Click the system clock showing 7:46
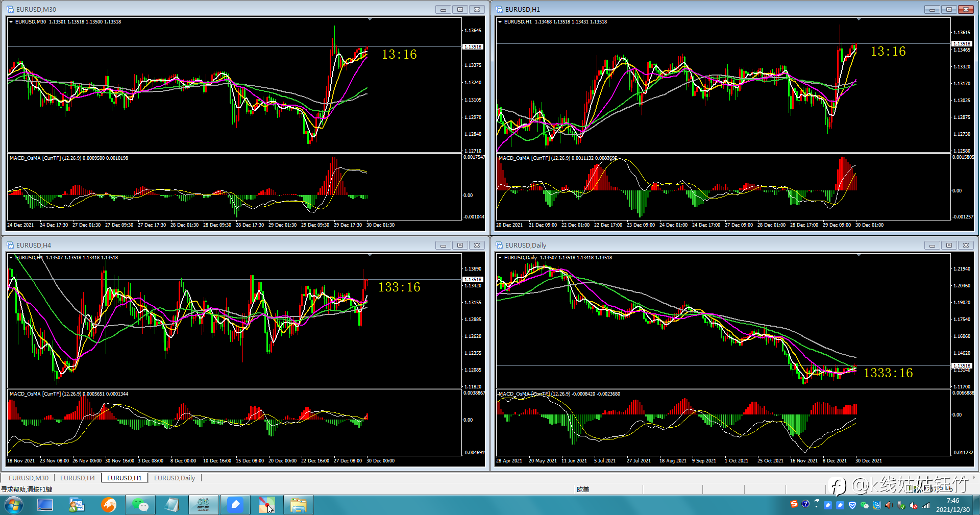Image resolution: width=980 pixels, height=515 pixels. pyautogui.click(x=952, y=505)
